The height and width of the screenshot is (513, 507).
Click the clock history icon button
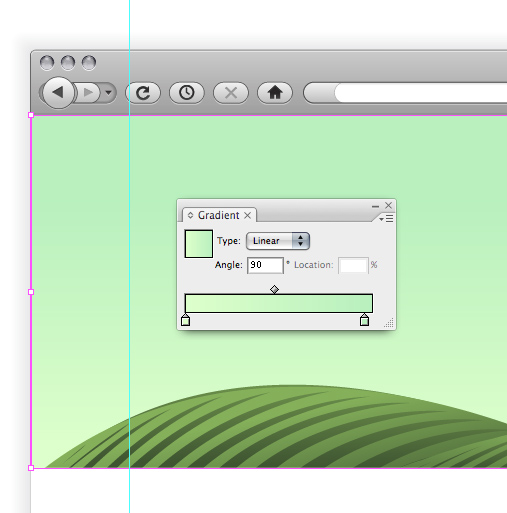pos(187,93)
